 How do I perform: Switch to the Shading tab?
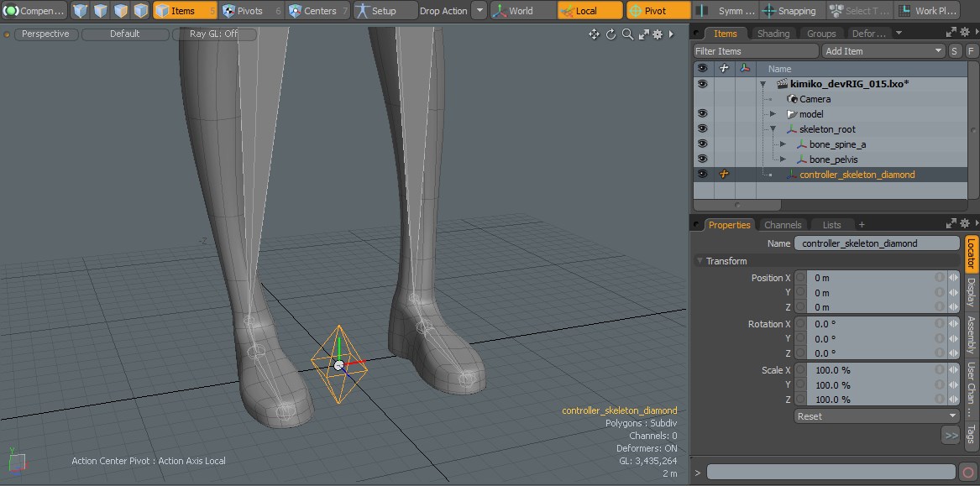(773, 34)
